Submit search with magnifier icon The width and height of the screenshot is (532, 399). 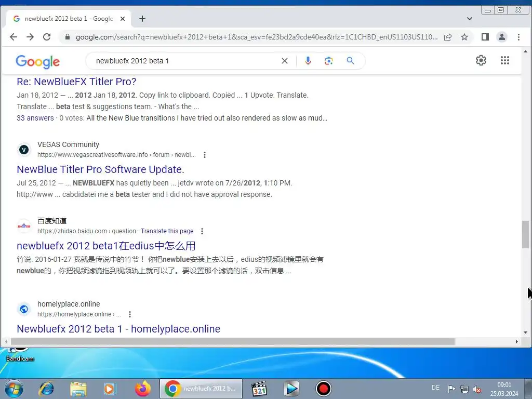pos(351,61)
